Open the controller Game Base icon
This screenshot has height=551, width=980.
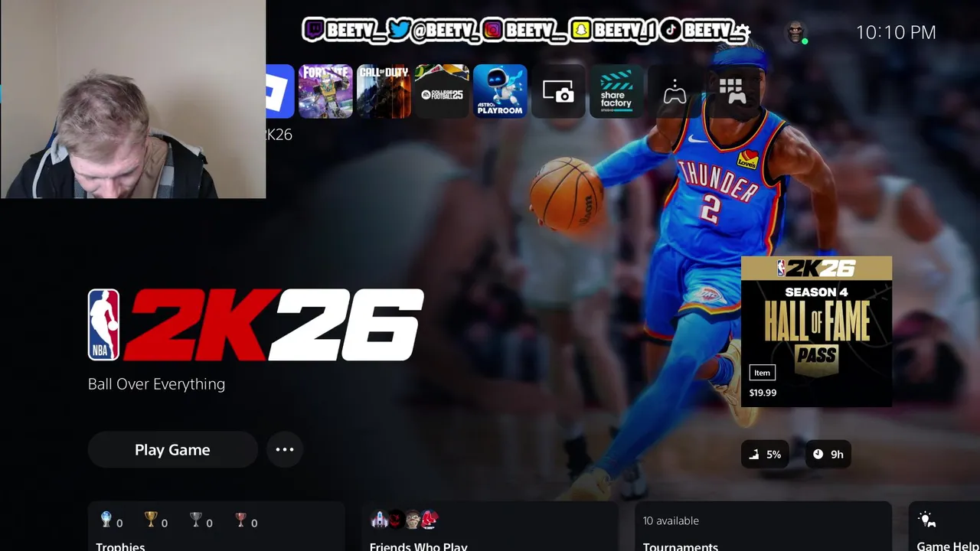click(675, 91)
